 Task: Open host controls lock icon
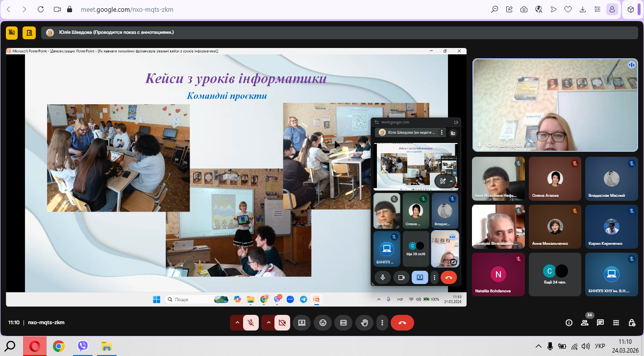pyautogui.click(x=632, y=323)
